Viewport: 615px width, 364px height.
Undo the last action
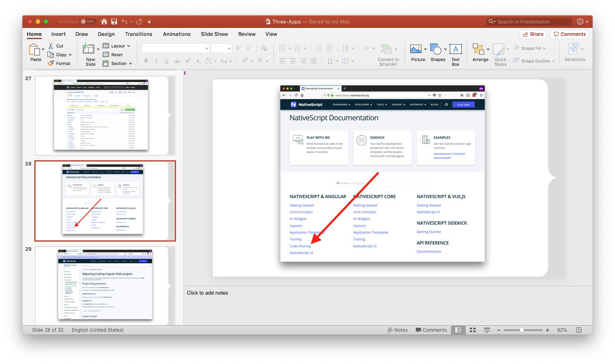coord(125,22)
